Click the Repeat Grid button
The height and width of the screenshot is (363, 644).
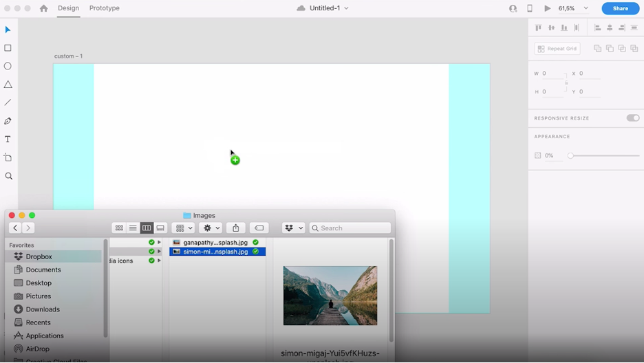(x=557, y=48)
